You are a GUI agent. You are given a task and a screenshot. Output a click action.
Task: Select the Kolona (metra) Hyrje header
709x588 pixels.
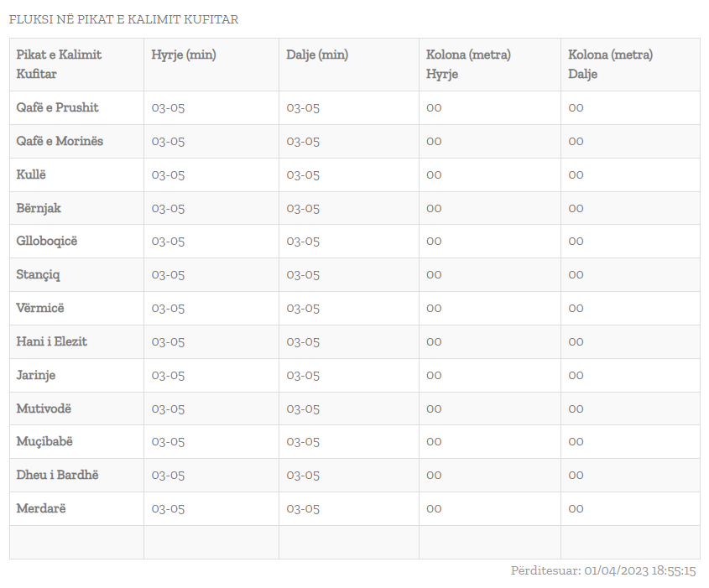[x=468, y=65]
